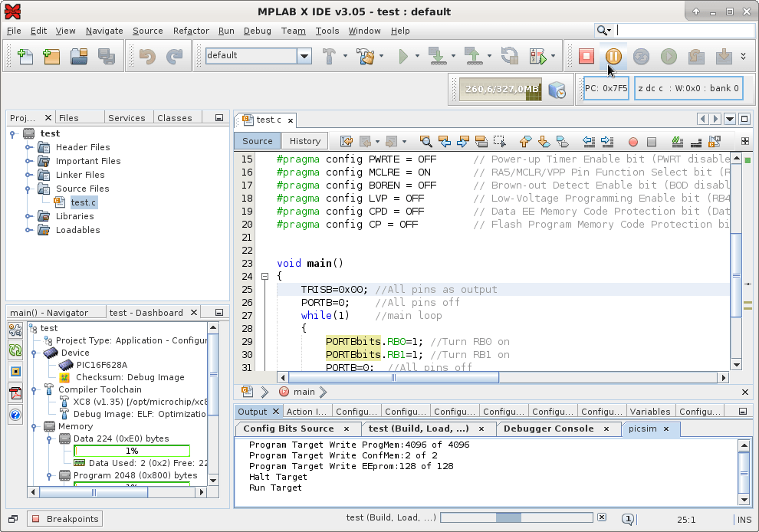Click the Source view button

258,141
